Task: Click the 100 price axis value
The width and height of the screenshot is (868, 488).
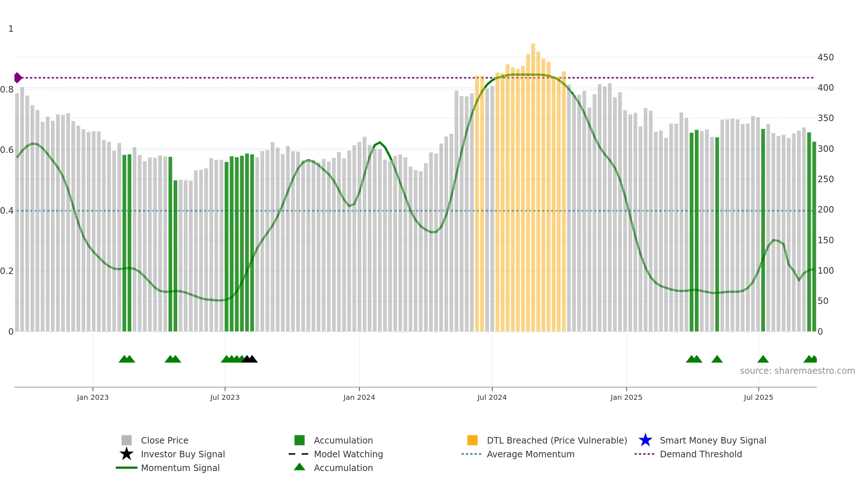Action: coord(826,271)
